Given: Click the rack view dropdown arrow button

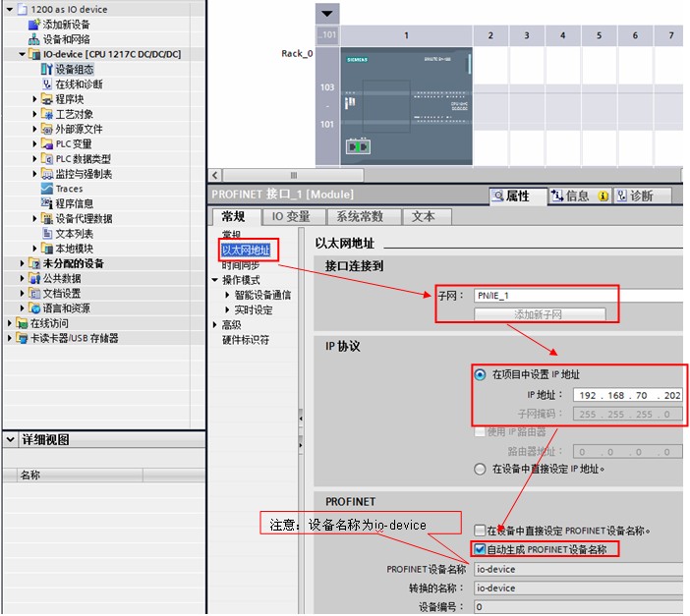Looking at the screenshot, I should [x=326, y=14].
